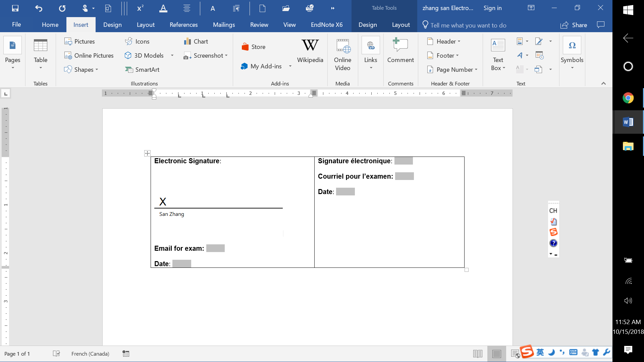Viewport: 644px width, 362px height.
Task: Click the Quick Print printer icon
Action: click(x=309, y=8)
